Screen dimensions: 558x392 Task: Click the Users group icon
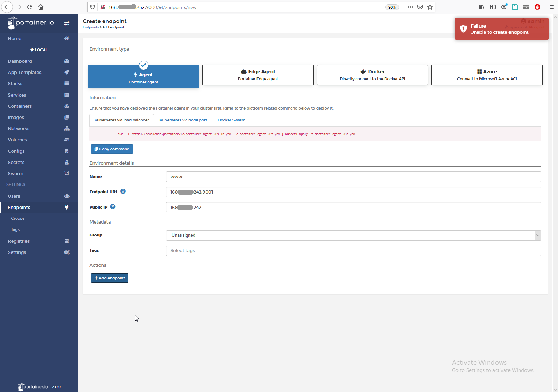(67, 196)
